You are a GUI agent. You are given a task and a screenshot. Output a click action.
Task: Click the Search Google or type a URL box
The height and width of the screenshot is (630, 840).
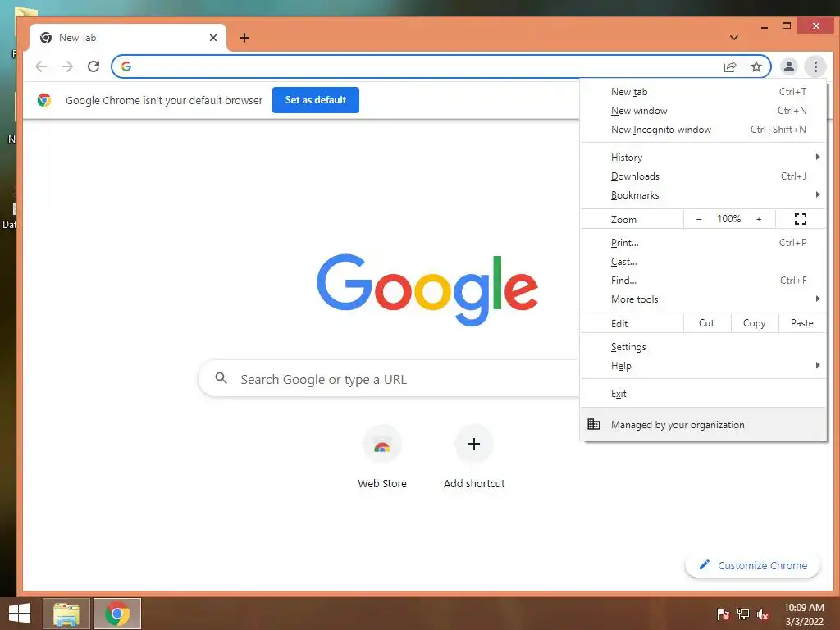tap(388, 379)
